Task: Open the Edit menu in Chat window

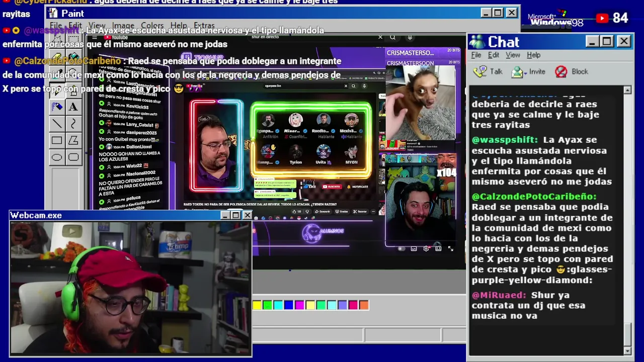Action: click(494, 55)
